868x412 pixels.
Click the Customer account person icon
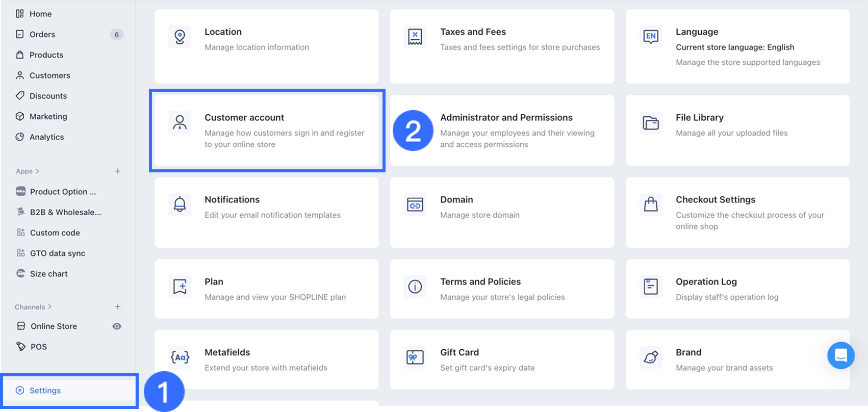coord(180,122)
